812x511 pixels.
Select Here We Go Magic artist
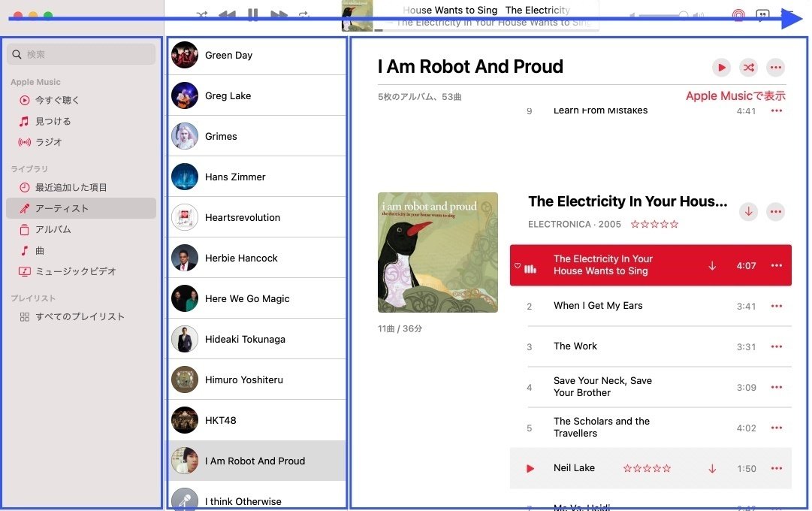coord(256,298)
